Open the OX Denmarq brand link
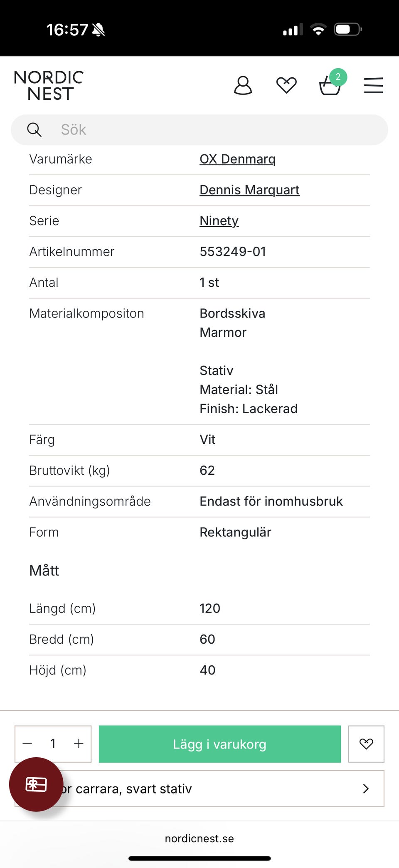This screenshot has height=868, width=399. click(x=237, y=159)
